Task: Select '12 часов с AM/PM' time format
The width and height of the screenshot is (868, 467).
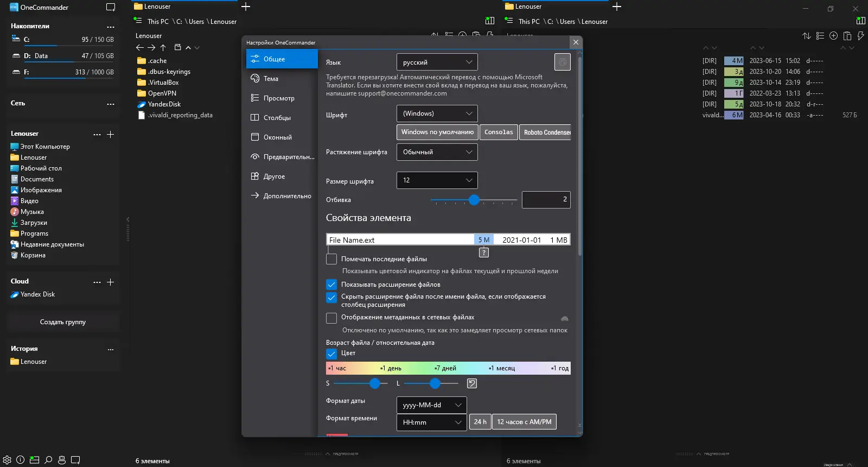Action: [x=524, y=422]
